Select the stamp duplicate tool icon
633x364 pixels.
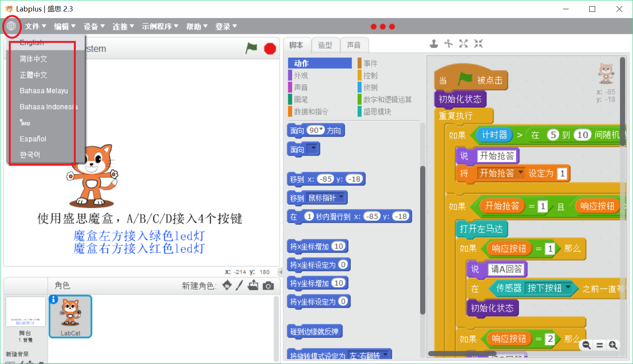tap(434, 44)
